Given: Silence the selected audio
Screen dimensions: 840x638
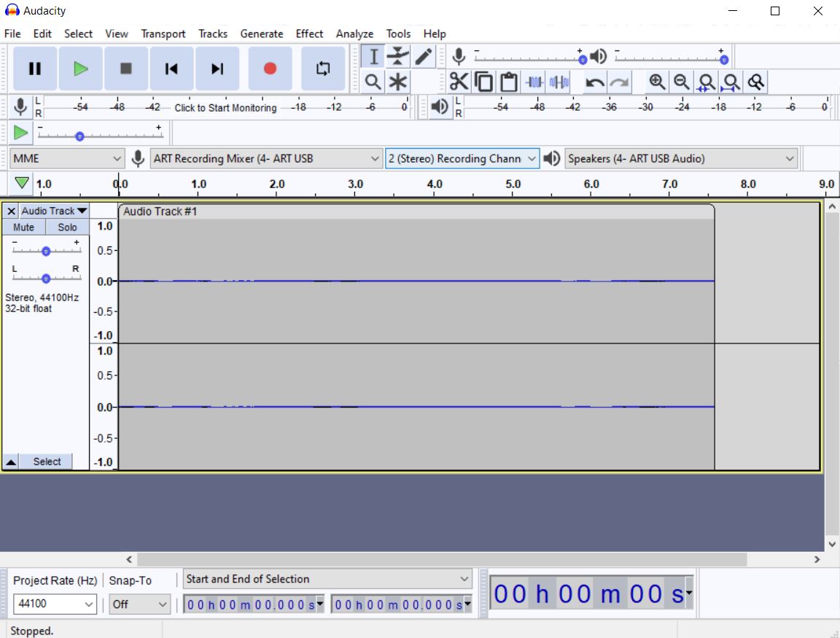Looking at the screenshot, I should (x=559, y=82).
